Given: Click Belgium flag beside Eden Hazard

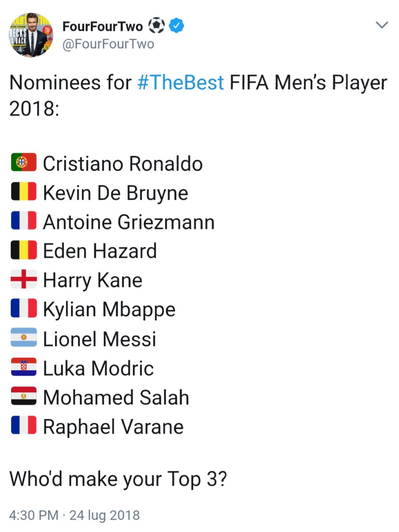Looking at the screenshot, I should 23,251.
